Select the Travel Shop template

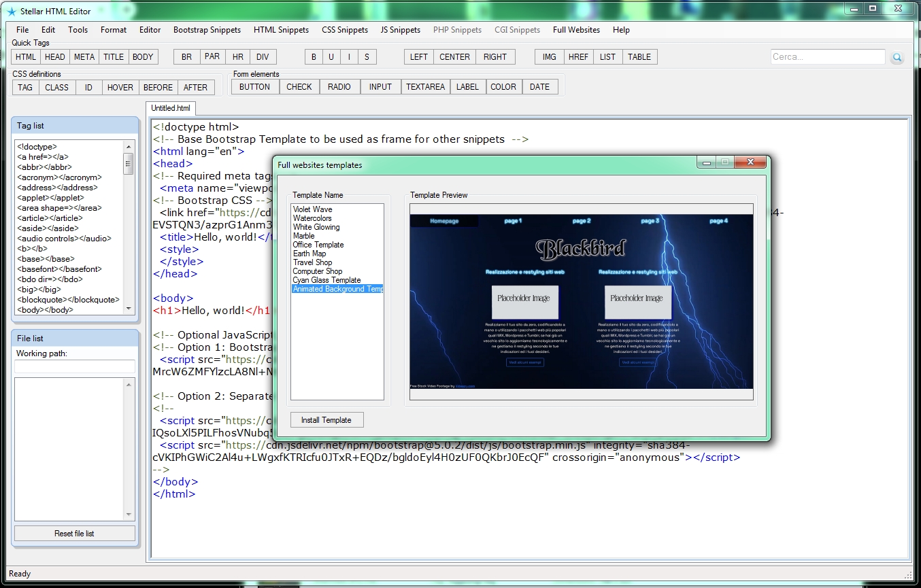(x=313, y=262)
